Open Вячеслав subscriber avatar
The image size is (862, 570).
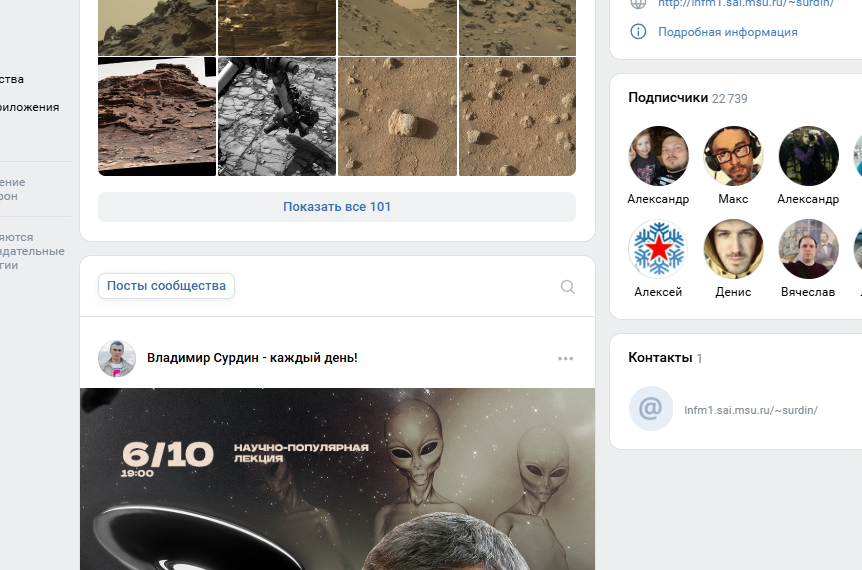pos(809,249)
